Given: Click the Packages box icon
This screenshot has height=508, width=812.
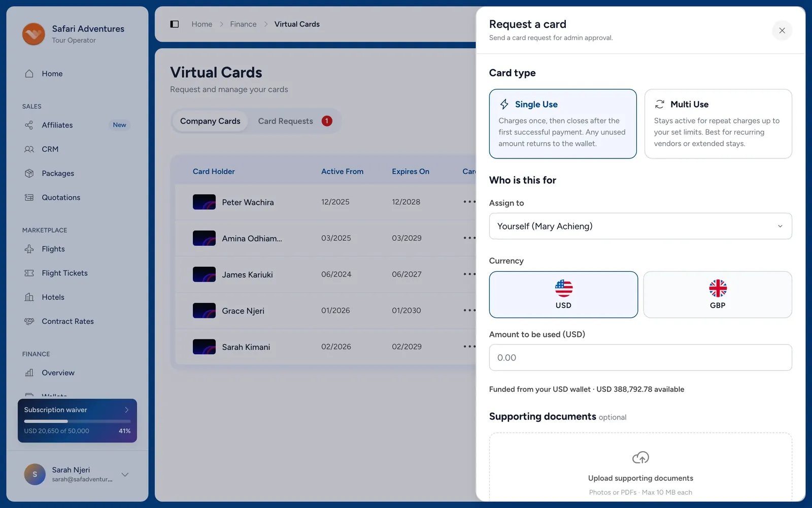Looking at the screenshot, I should click(29, 173).
